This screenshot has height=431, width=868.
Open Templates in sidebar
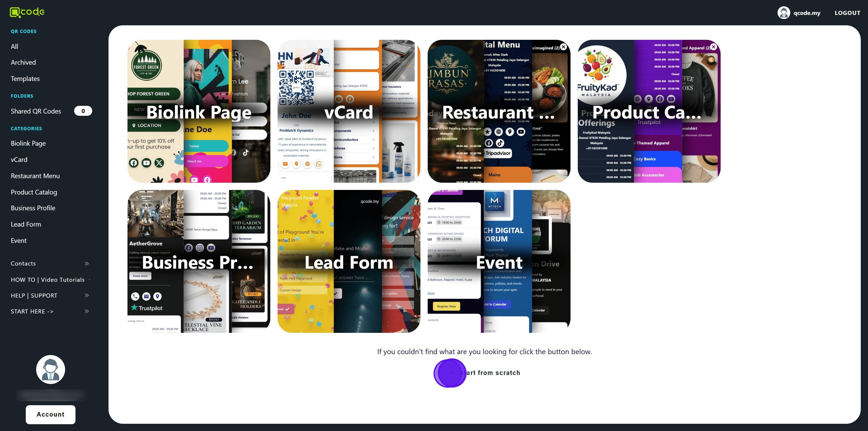[x=25, y=78]
